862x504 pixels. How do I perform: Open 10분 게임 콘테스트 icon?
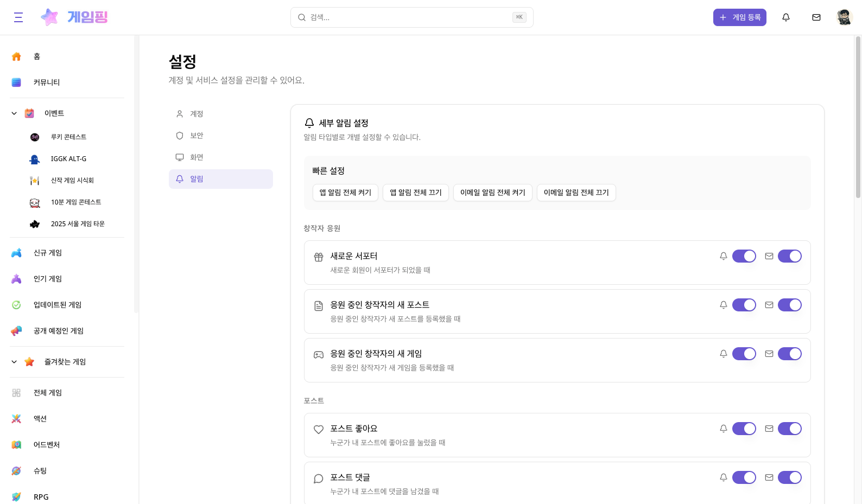(35, 202)
